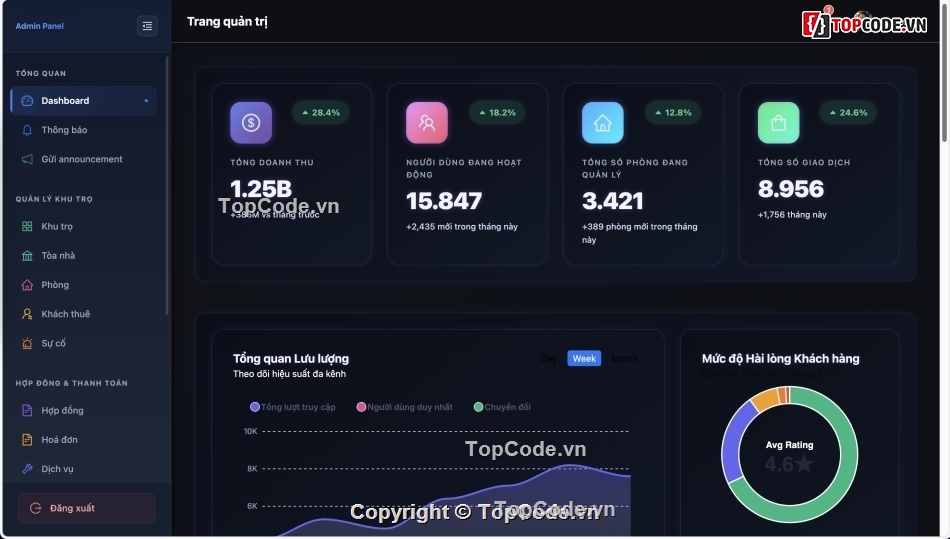Go to Tòa nhà section

[84, 256]
